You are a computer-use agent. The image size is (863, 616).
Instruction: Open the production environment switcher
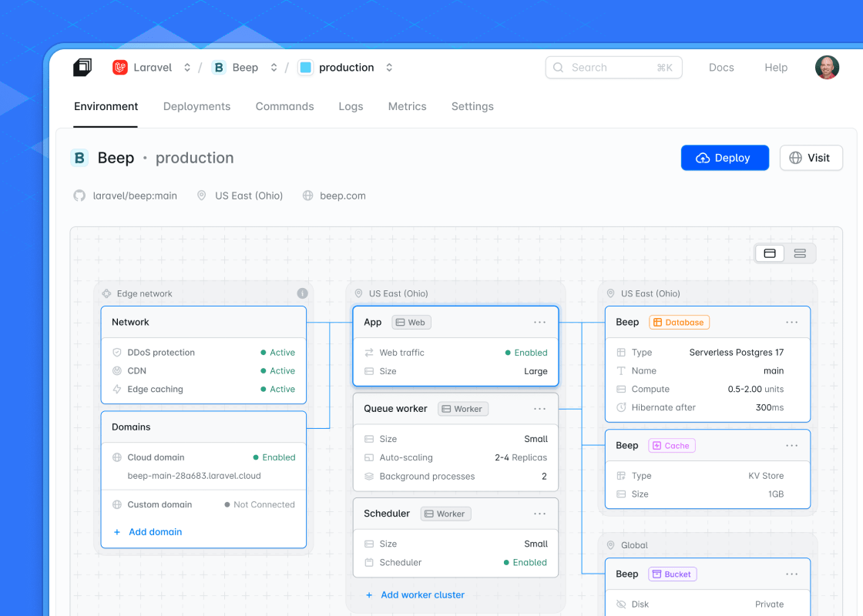[389, 67]
